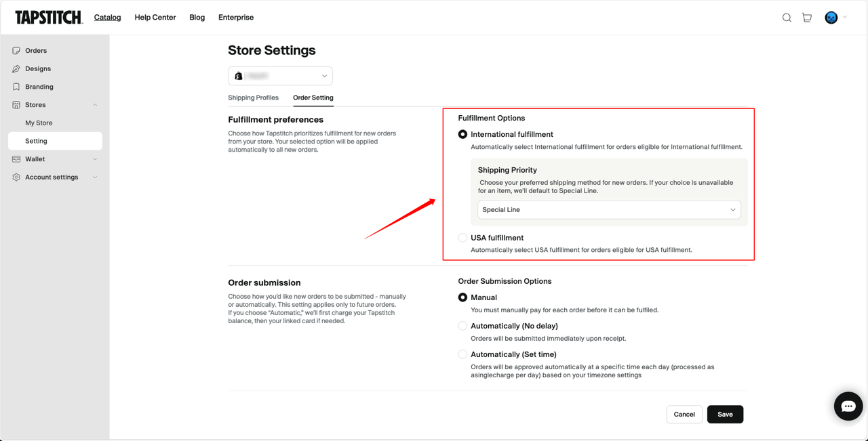Click the search magnifier icon
This screenshot has width=868, height=441.
[x=787, y=18]
